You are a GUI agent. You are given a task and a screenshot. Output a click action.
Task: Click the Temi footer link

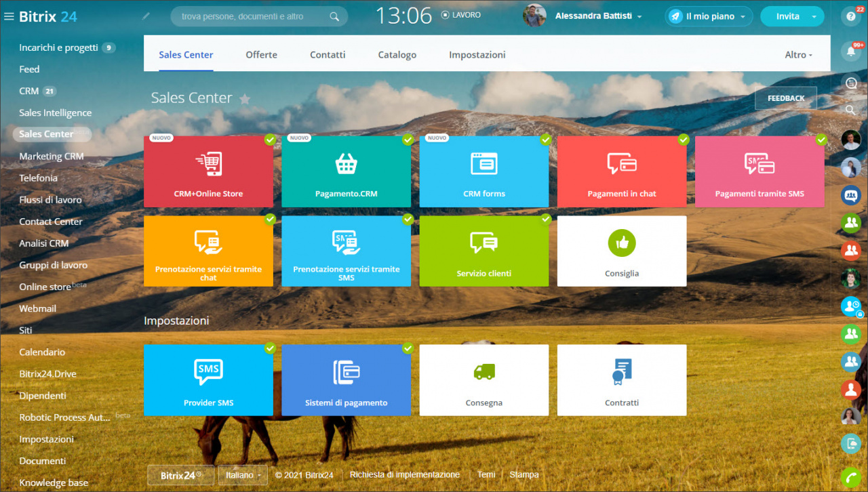click(x=486, y=475)
